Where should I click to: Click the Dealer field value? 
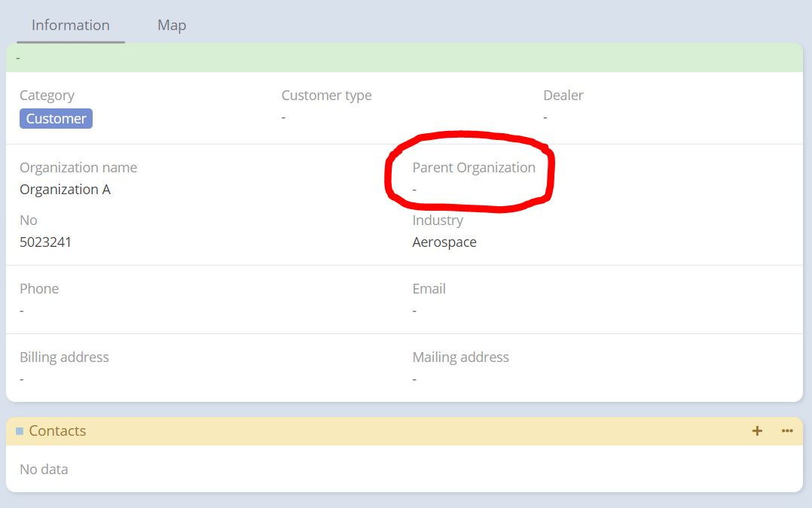[x=545, y=117]
